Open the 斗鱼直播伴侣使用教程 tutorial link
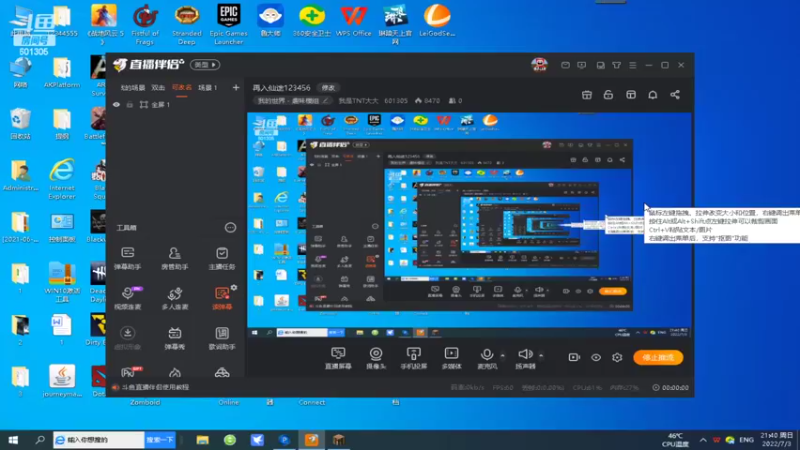This screenshot has height=450, width=800. point(155,387)
